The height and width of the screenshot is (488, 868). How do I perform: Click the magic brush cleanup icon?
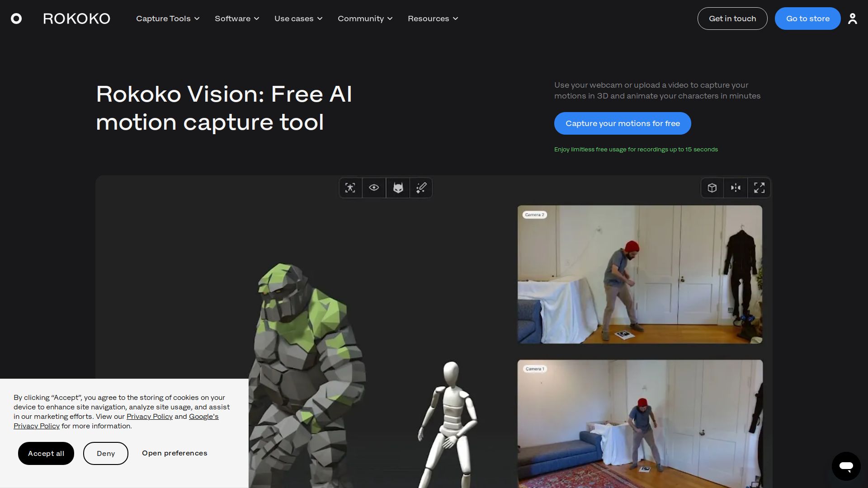[421, 188]
